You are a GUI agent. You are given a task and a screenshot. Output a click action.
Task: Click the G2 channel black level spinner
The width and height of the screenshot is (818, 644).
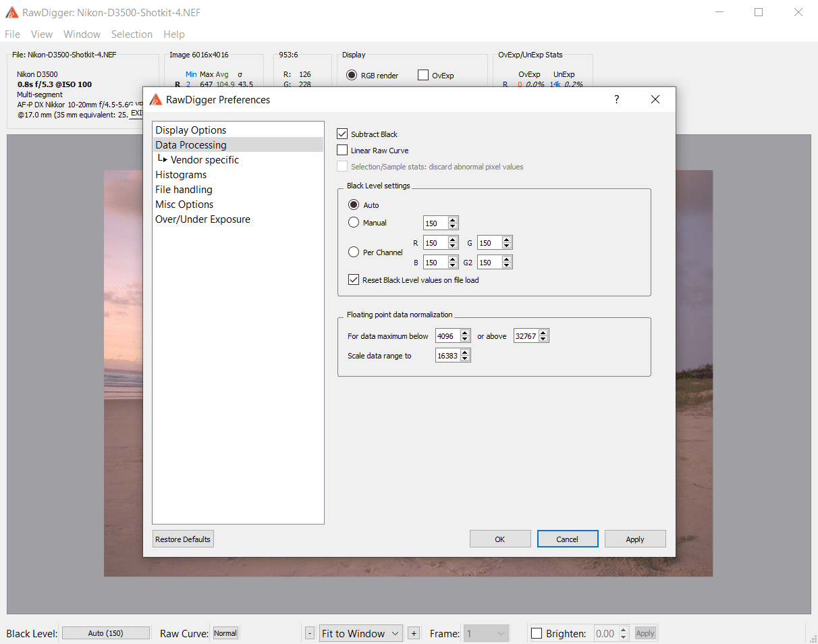click(x=495, y=262)
